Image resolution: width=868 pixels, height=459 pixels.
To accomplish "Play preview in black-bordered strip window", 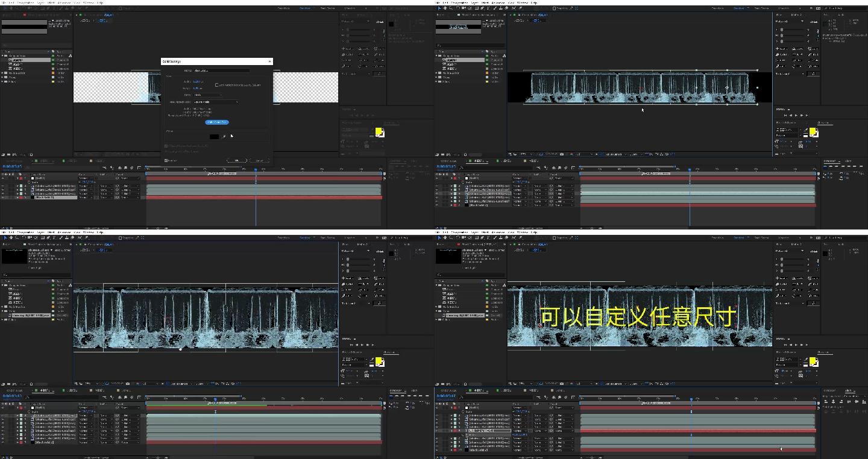I will pos(796,115).
